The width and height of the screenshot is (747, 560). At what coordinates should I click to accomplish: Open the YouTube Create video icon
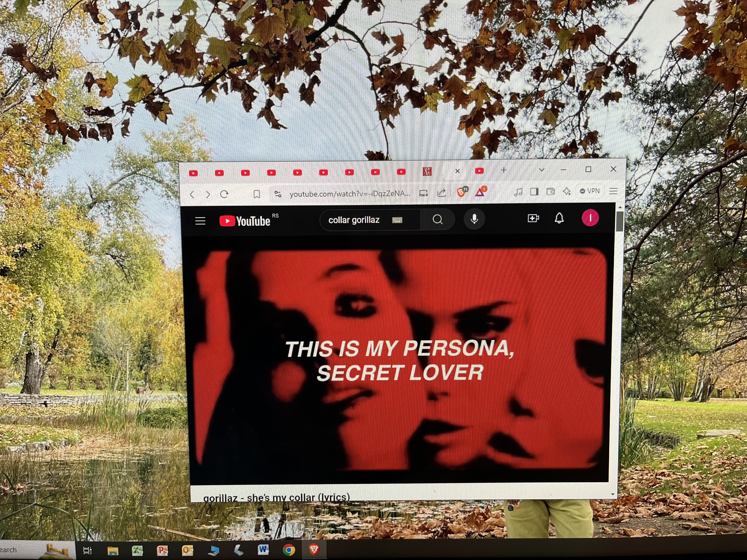click(533, 218)
